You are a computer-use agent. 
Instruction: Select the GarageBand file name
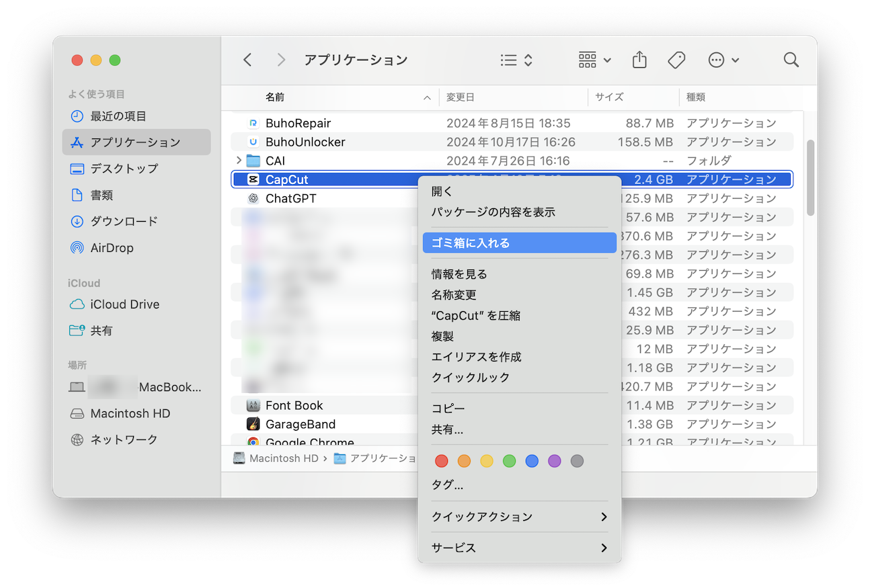point(301,424)
